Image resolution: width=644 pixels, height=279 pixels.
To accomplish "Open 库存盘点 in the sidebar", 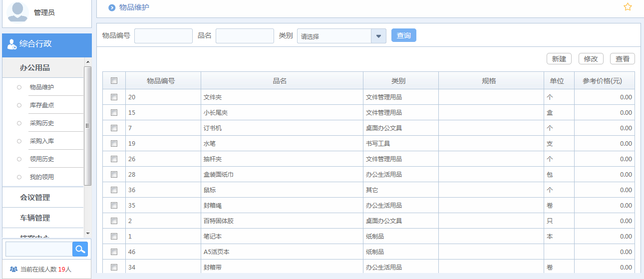I will pos(42,105).
